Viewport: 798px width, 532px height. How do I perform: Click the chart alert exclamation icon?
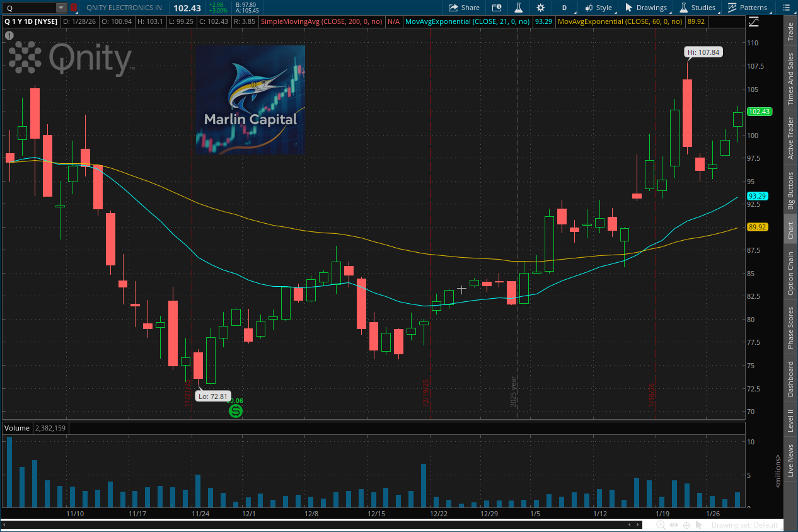pos(9,35)
